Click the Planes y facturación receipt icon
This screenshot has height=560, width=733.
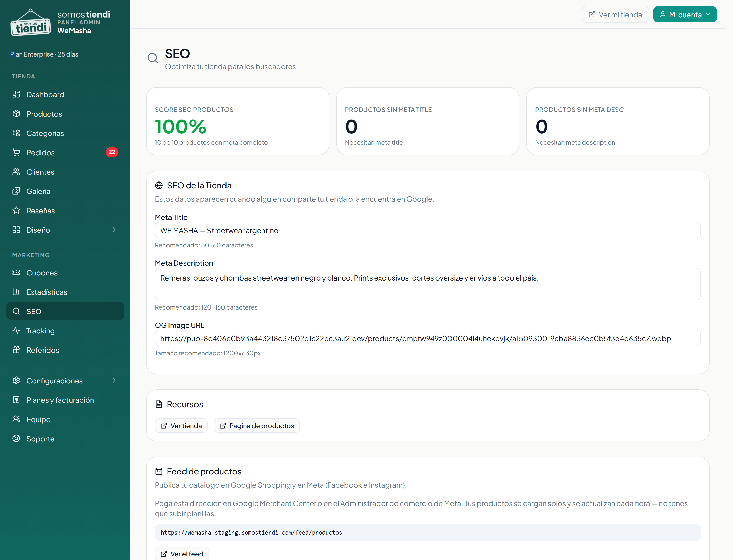pos(16,400)
